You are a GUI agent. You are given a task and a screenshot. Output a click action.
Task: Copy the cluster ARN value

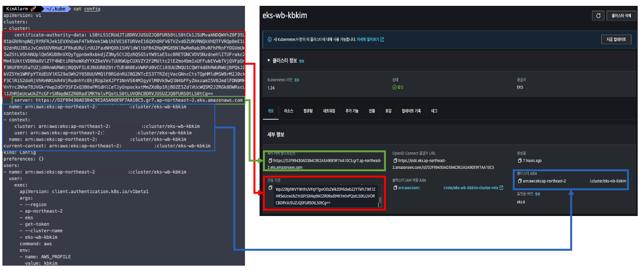(520, 181)
